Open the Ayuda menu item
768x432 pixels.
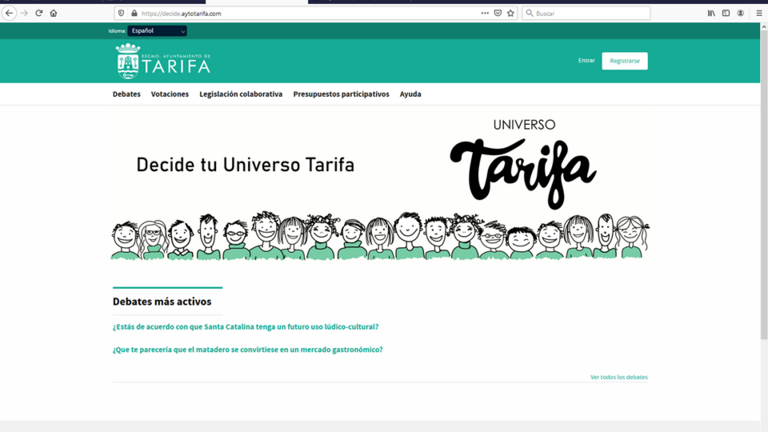[410, 94]
